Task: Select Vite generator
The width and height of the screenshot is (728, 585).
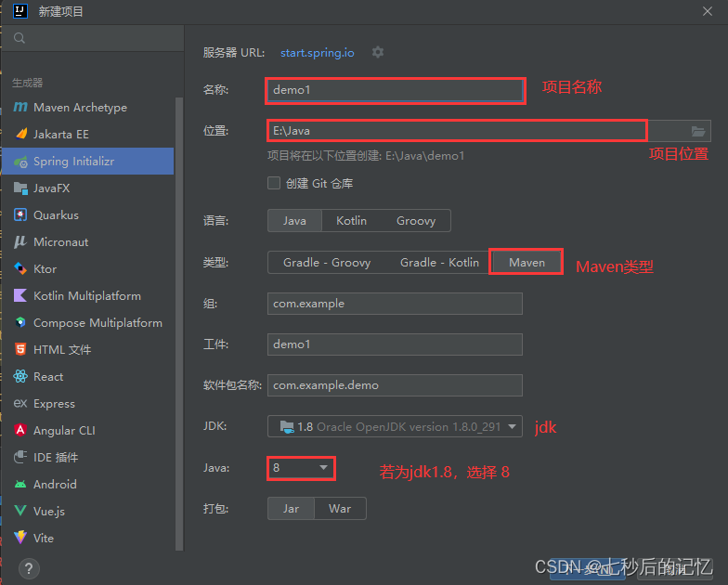Action: (87, 539)
